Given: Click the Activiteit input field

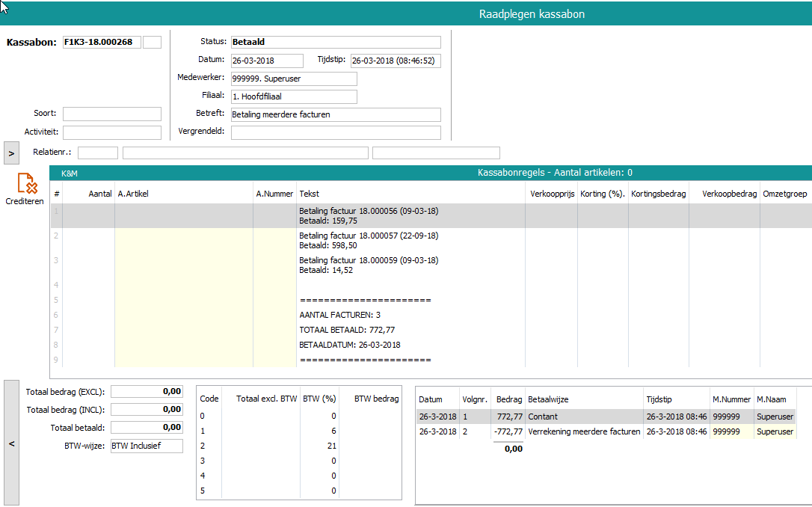Looking at the screenshot, I should click(x=111, y=132).
